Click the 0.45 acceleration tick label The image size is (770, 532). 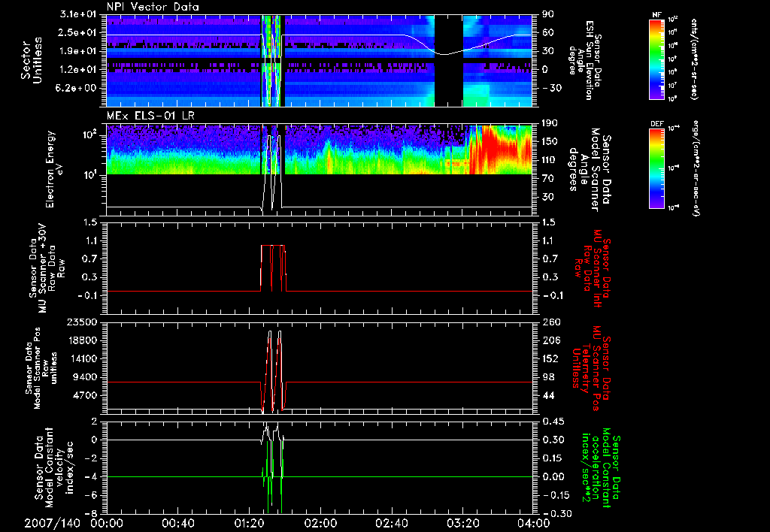point(553,421)
